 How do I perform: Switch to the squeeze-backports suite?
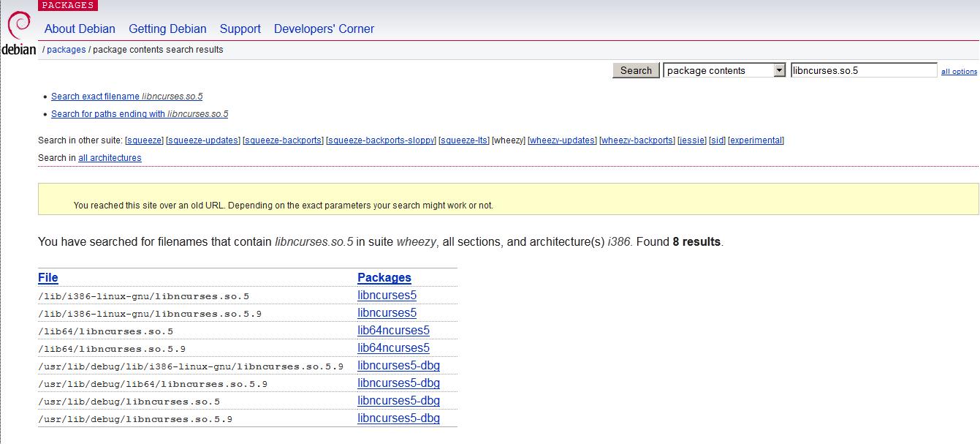[x=284, y=140]
